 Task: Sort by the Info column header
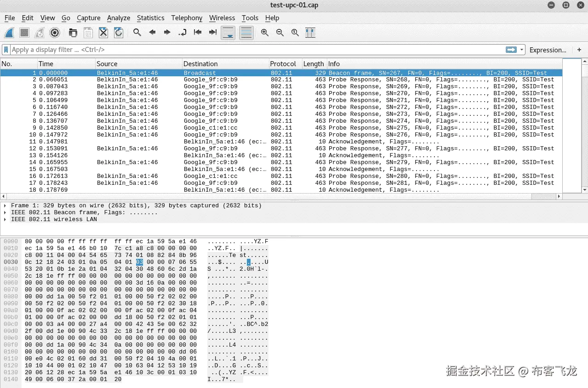(445, 64)
